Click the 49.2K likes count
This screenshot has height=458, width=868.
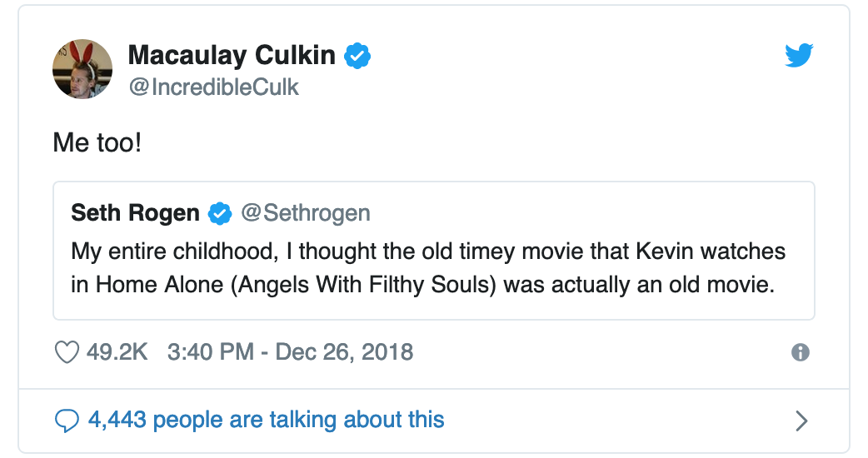coord(117,351)
